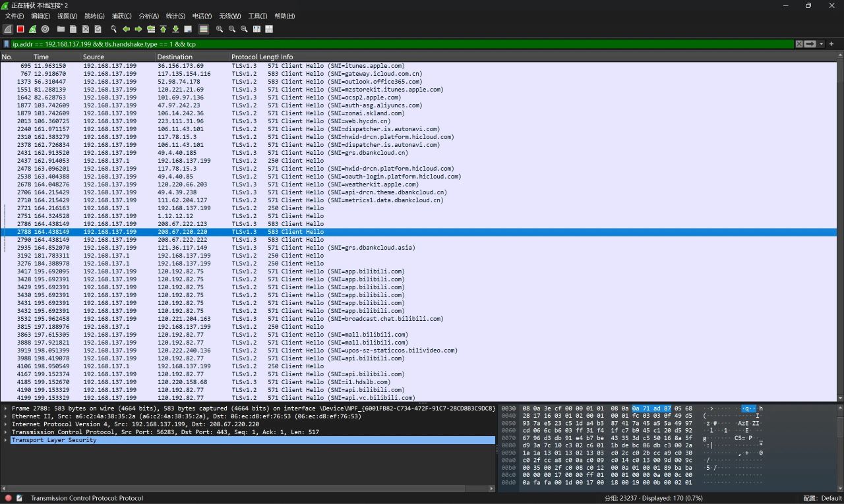Restart the current capture

tap(32, 29)
